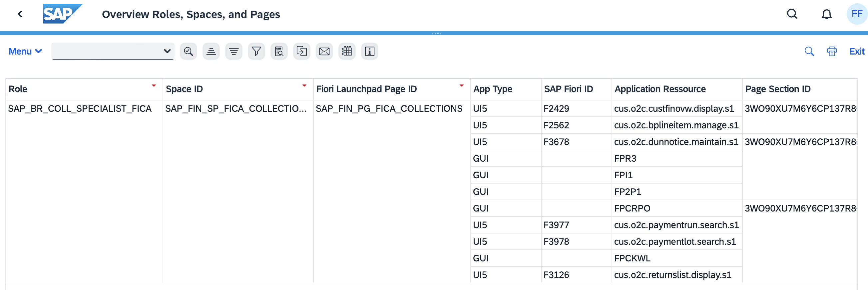Go back using the back arrow

coord(20,14)
